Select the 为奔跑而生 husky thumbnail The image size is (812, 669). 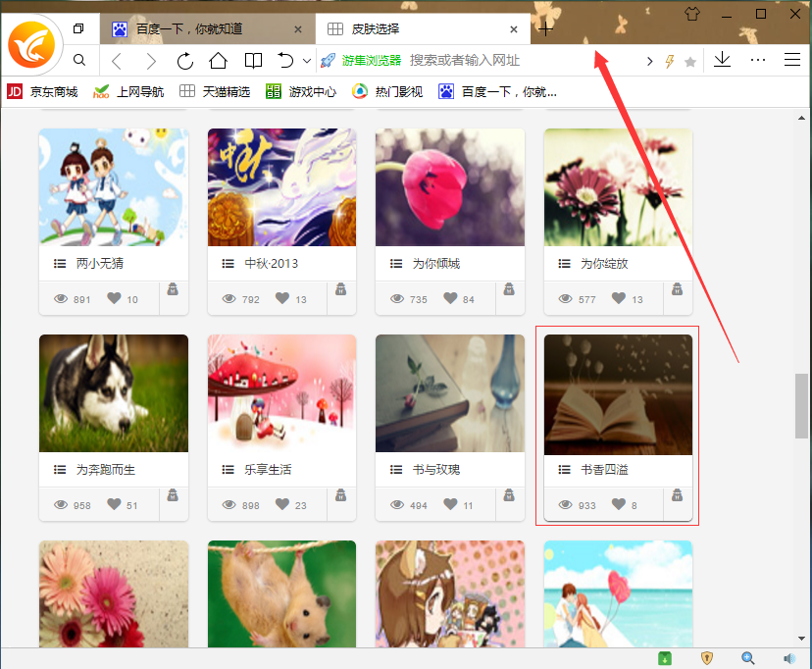(114, 393)
